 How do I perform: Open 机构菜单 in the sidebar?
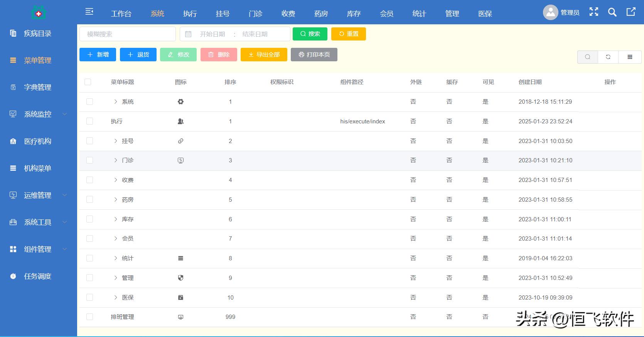click(38, 168)
